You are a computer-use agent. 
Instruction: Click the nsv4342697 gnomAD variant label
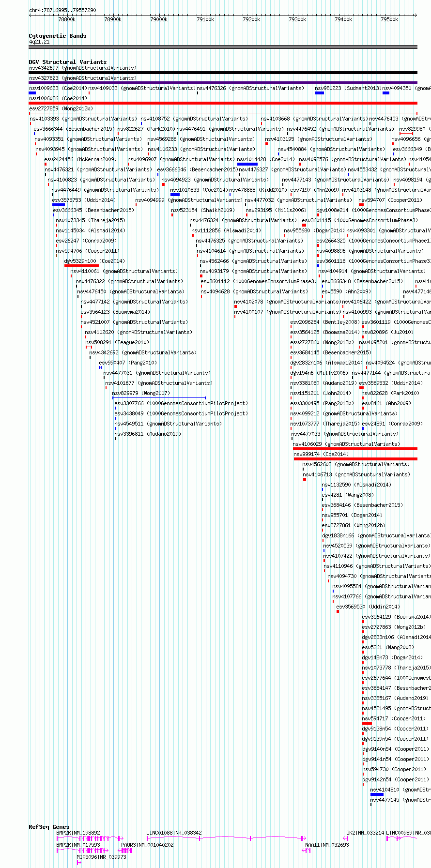(83, 68)
